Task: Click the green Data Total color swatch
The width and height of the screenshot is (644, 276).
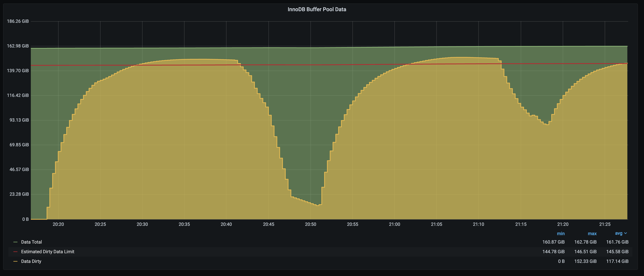Action: (15, 242)
